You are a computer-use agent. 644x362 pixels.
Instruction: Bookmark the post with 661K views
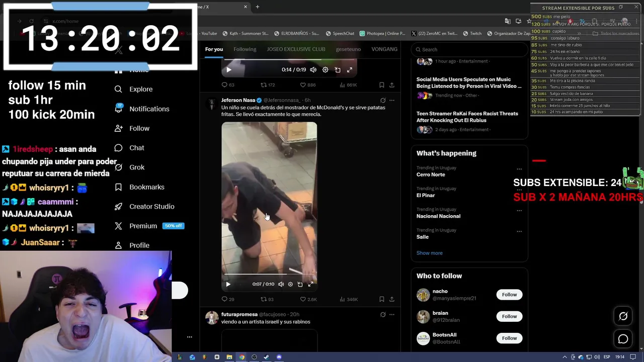382,85
